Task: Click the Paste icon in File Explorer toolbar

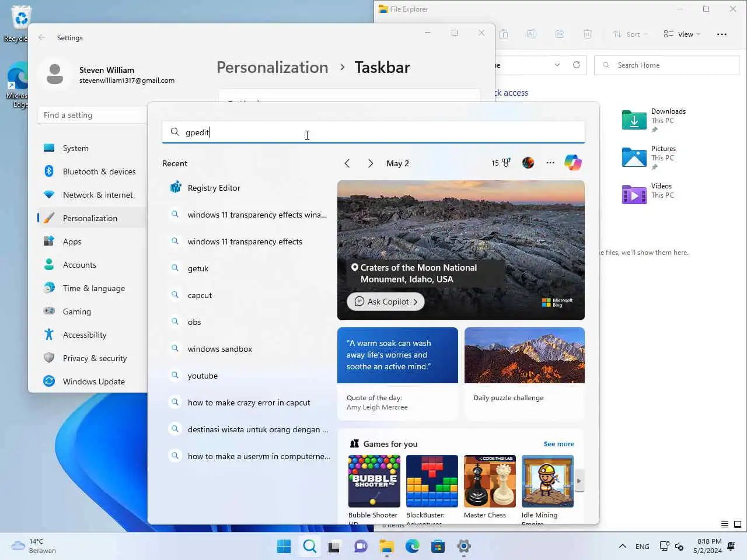Action: tap(504, 34)
